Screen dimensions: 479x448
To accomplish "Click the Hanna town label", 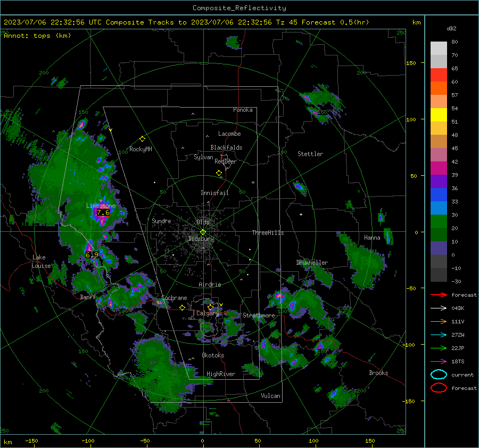I will pos(372,238).
